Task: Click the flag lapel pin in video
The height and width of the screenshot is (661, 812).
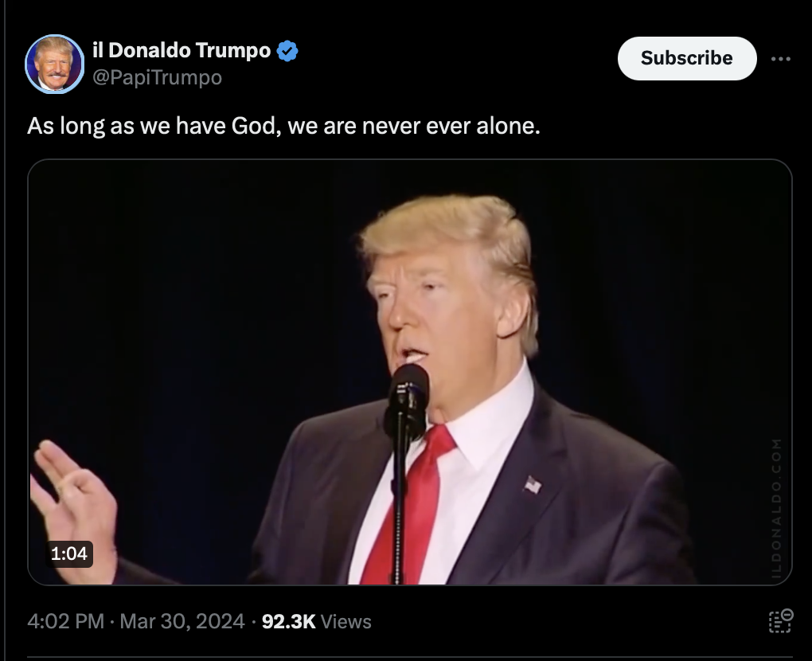Action: (533, 485)
